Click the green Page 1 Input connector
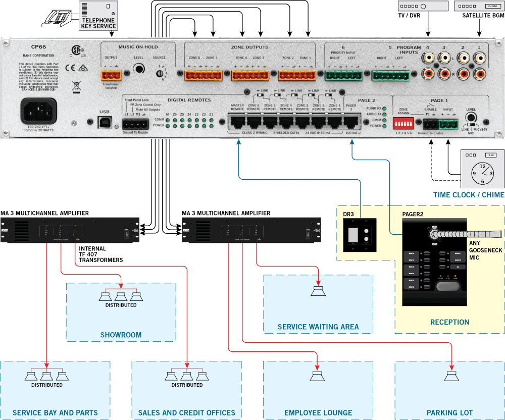This screenshot has height=420, width=505. point(448,124)
